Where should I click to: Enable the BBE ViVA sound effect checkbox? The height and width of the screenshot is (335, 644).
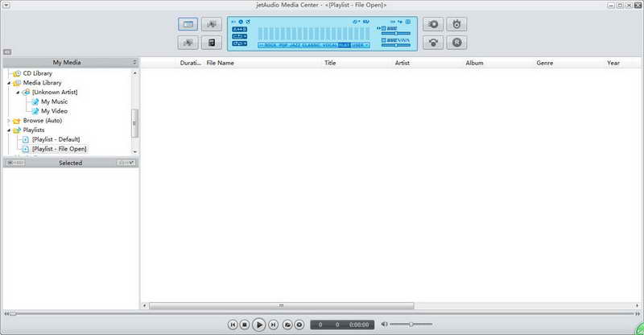[384, 40]
